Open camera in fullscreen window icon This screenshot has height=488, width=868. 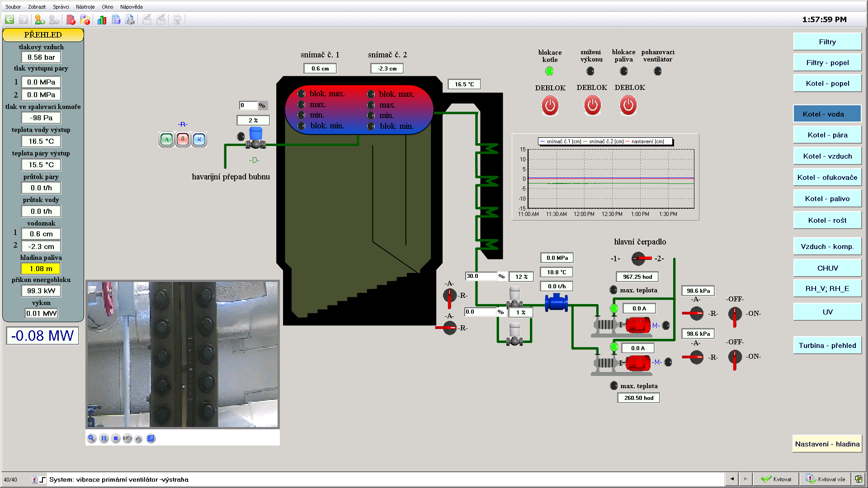click(x=151, y=438)
